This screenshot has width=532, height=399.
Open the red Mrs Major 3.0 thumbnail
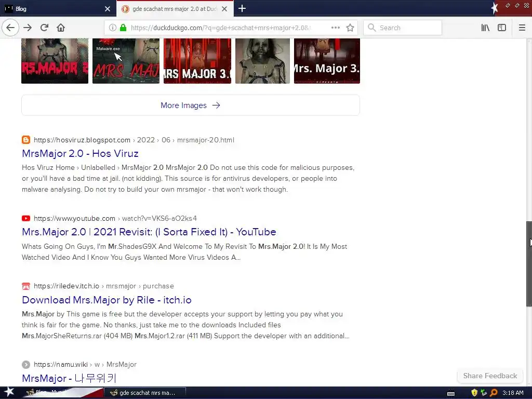pyautogui.click(x=197, y=61)
